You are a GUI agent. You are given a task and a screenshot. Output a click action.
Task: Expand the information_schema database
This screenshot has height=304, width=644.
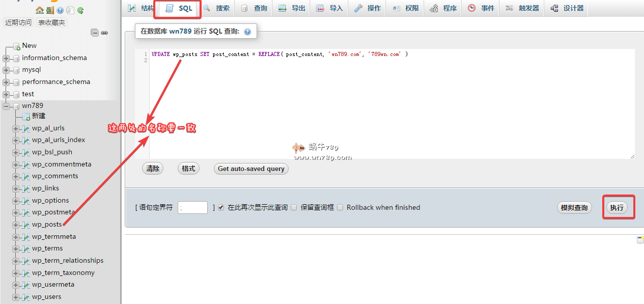point(5,58)
